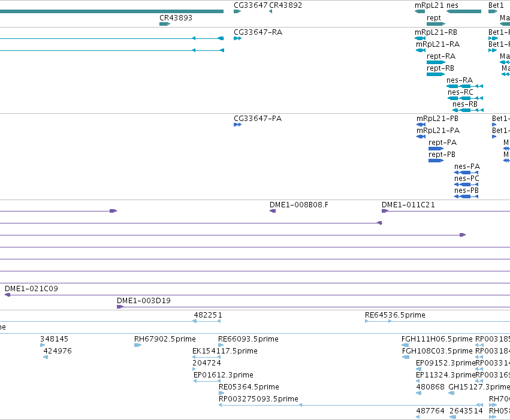The image size is (510, 420).
Task: Select the EP01612.3prime EST label
Action: (223, 376)
